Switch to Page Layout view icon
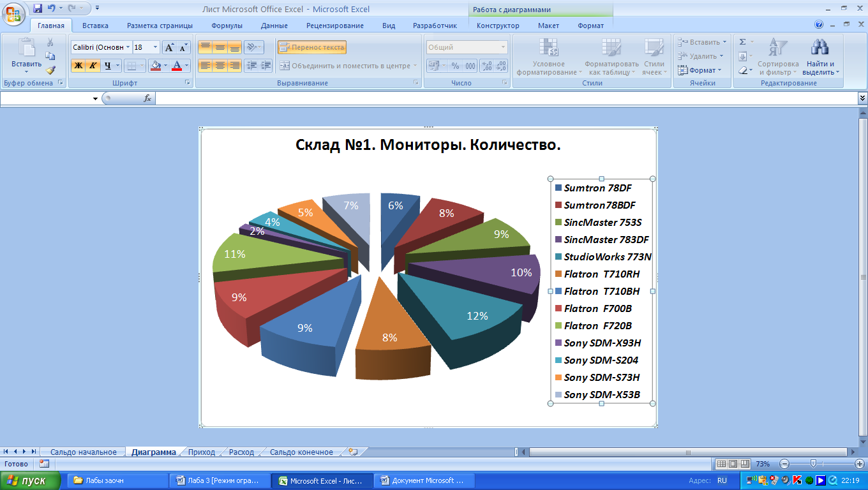The width and height of the screenshot is (868, 490). (x=733, y=464)
